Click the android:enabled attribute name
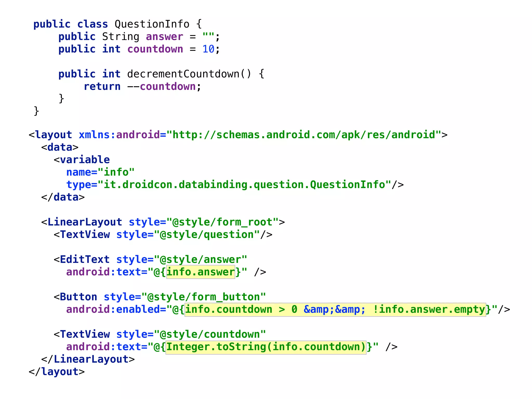Image resolution: width=532 pixels, height=399 pixels. 113,309
